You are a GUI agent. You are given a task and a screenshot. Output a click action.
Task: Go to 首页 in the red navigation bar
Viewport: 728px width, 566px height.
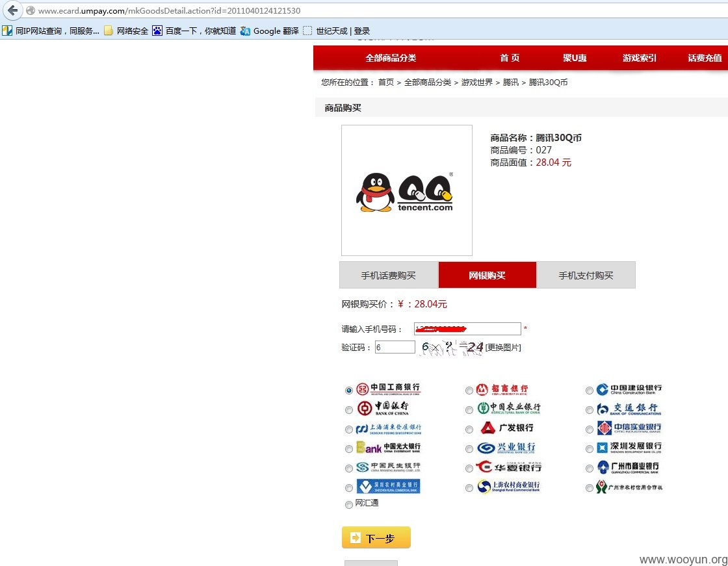click(510, 58)
